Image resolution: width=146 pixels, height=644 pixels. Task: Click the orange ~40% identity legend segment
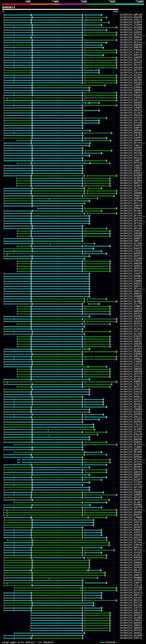[x=45, y=4]
